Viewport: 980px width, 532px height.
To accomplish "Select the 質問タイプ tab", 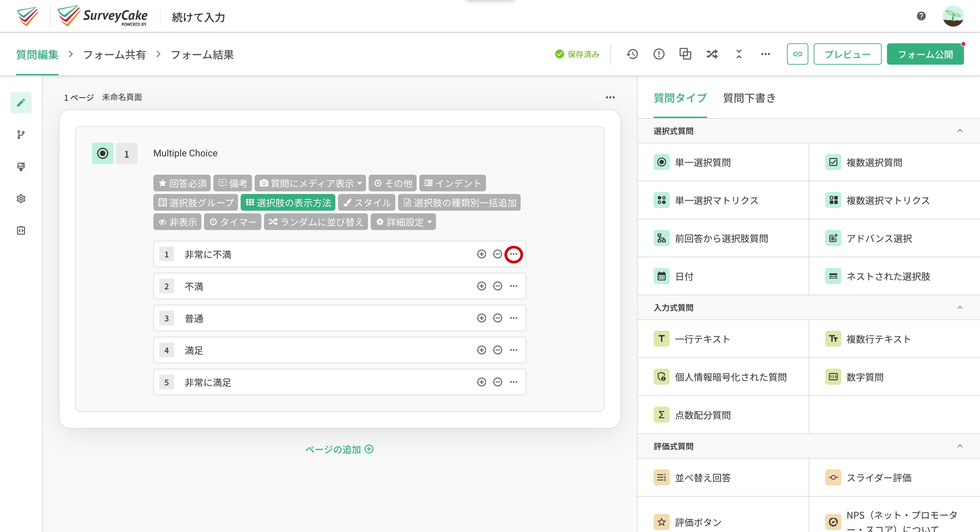I will click(x=680, y=98).
